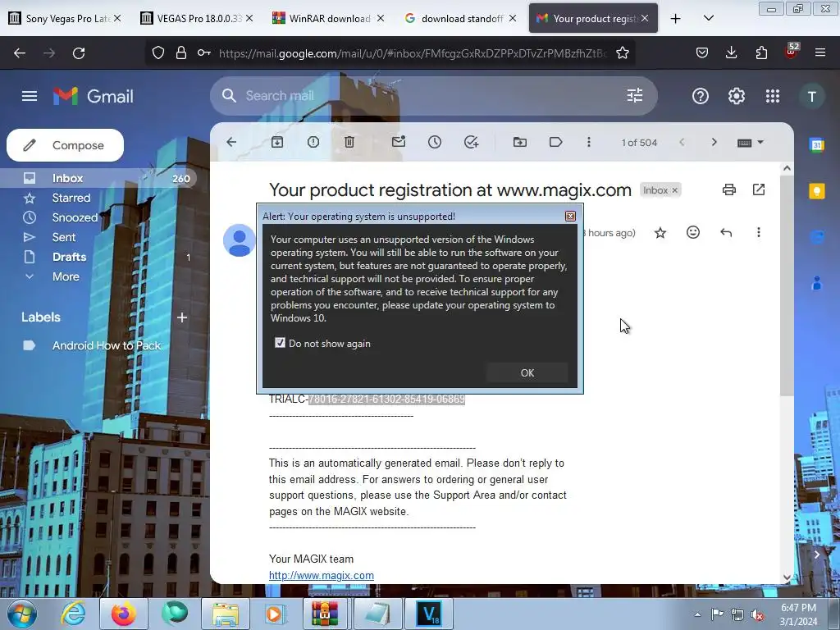
Task: Open Gmail support help icon
Action: click(701, 96)
